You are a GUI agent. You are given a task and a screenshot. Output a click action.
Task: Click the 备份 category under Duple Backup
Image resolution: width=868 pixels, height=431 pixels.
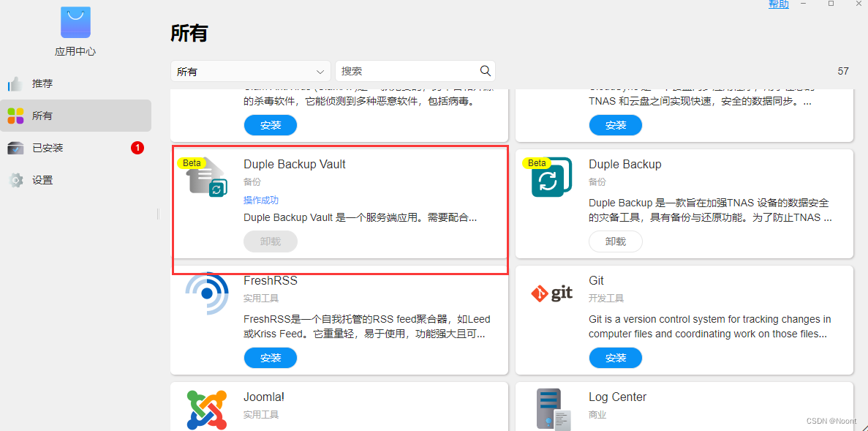(x=597, y=181)
